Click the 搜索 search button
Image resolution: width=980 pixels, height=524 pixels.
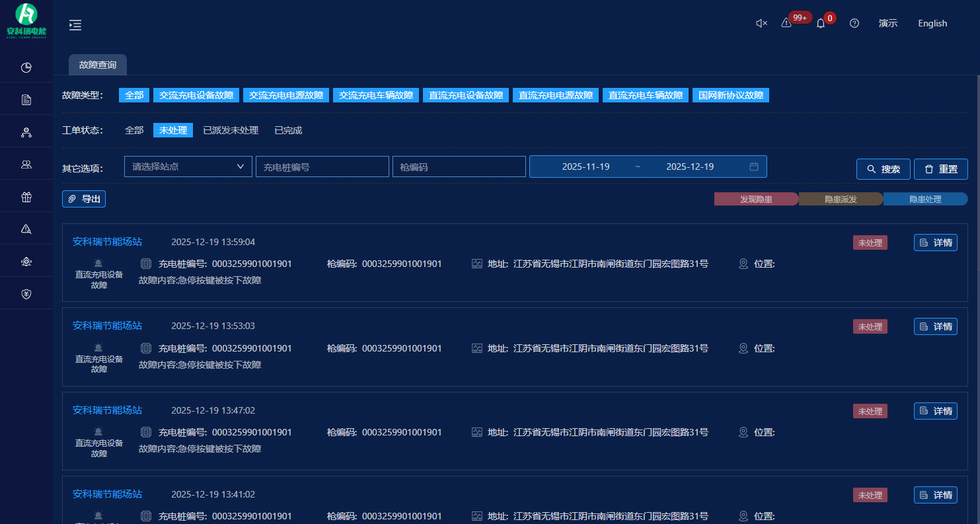[884, 169]
